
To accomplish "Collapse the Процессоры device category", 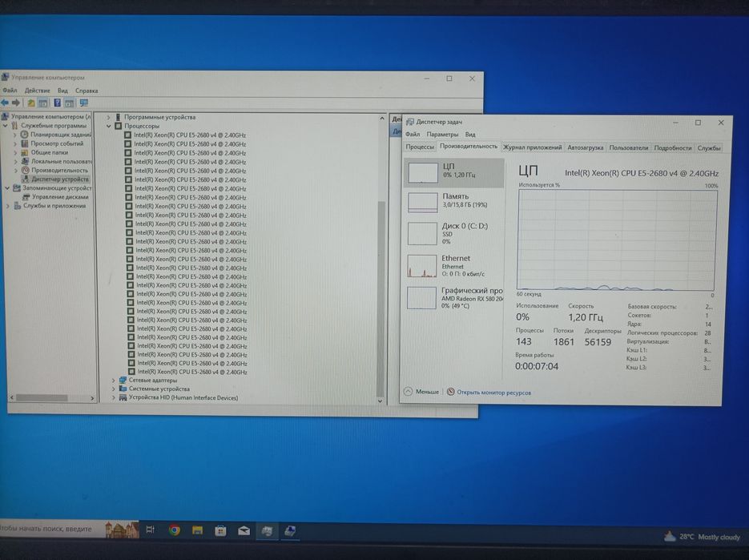I will point(108,126).
